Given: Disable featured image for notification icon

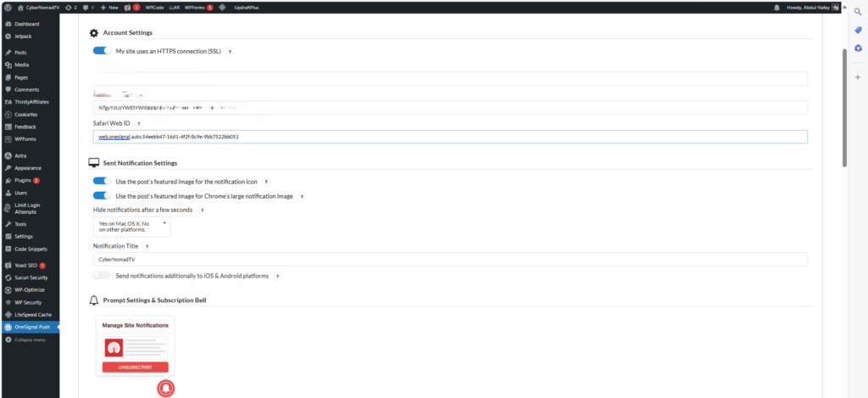Looking at the screenshot, I should coord(102,181).
